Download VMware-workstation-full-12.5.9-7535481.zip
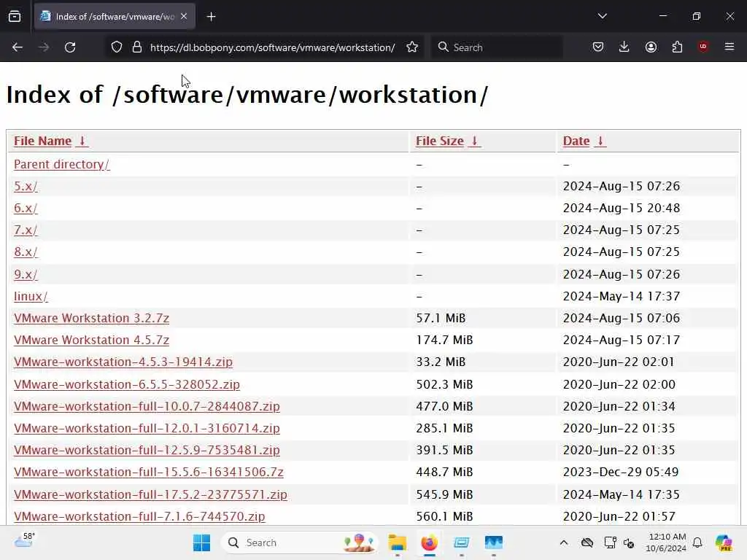 coord(147,450)
